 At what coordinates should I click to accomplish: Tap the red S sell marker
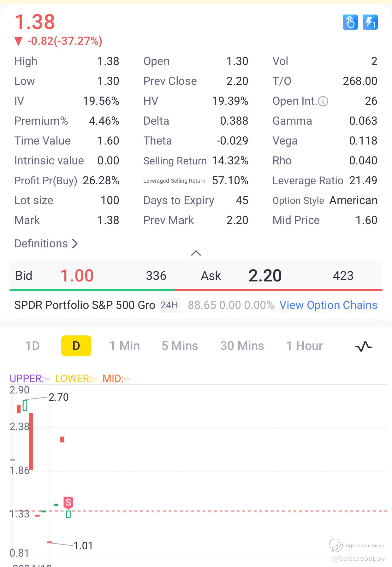coord(68,502)
